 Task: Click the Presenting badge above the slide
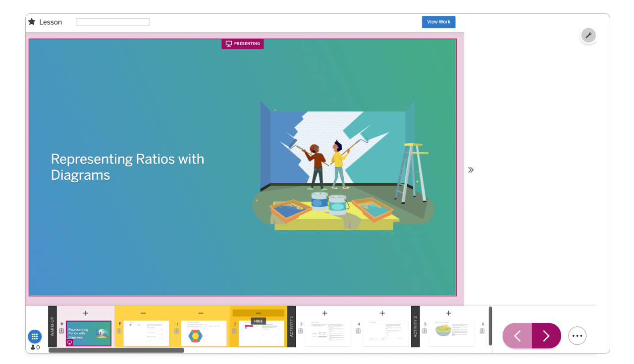(243, 44)
